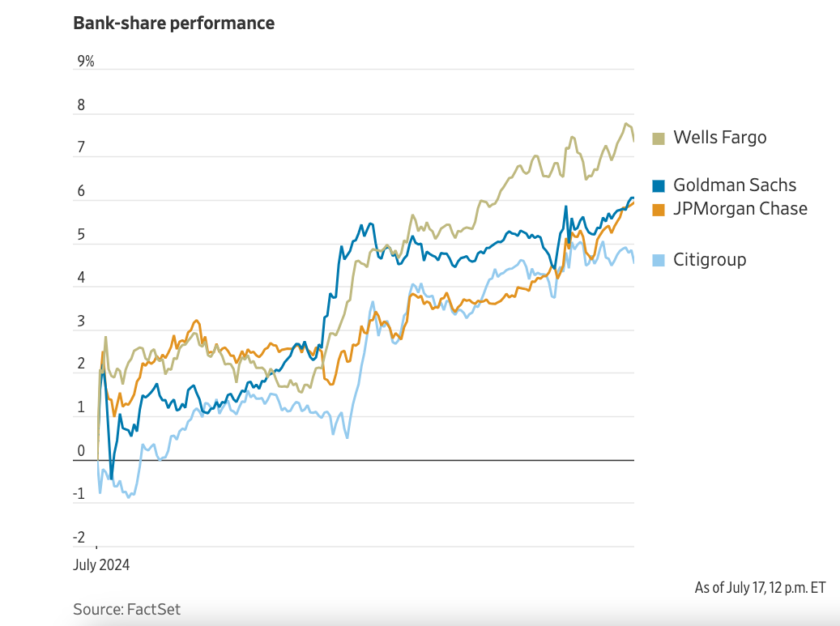Click the July 2024 x-axis label

[101, 564]
